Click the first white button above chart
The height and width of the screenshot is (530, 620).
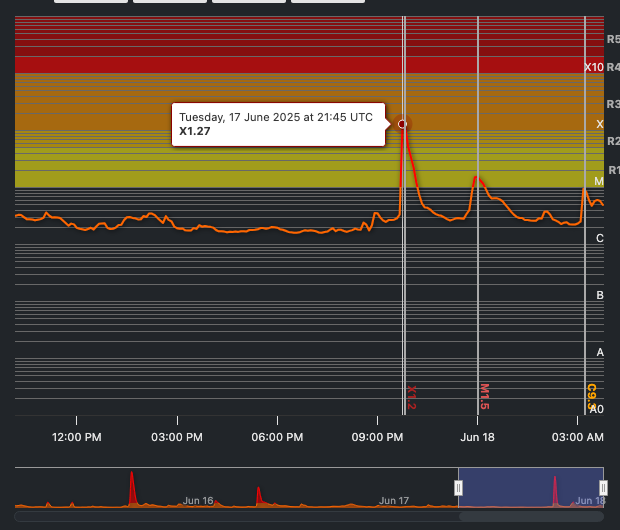click(x=90, y=1)
